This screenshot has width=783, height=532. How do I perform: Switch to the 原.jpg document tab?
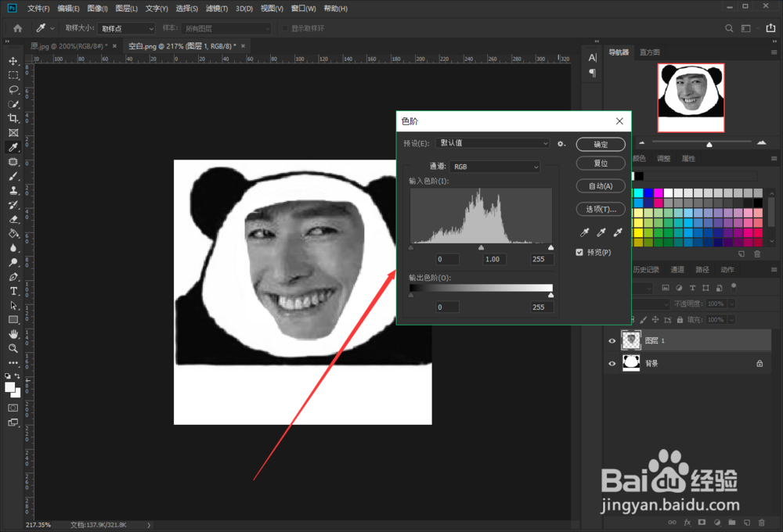tap(69, 46)
